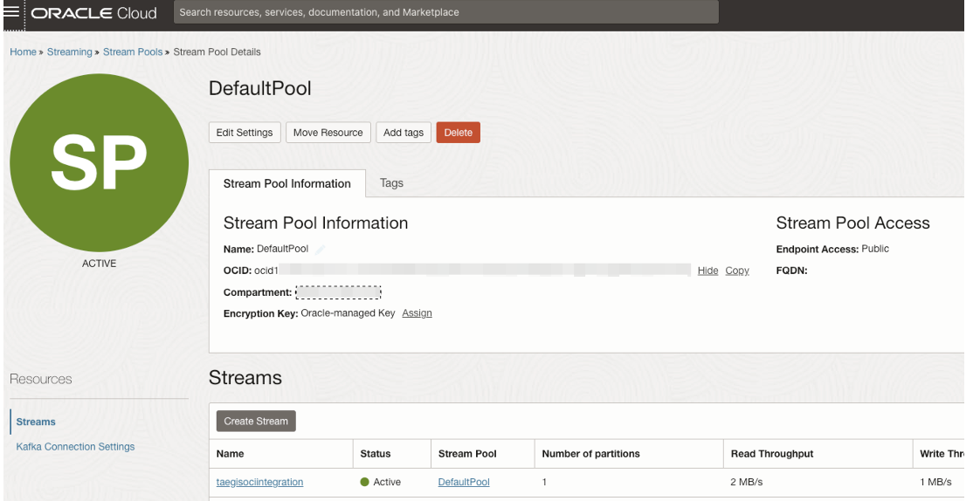Assign a new encryption key
The image size is (980, 501).
[x=417, y=313]
